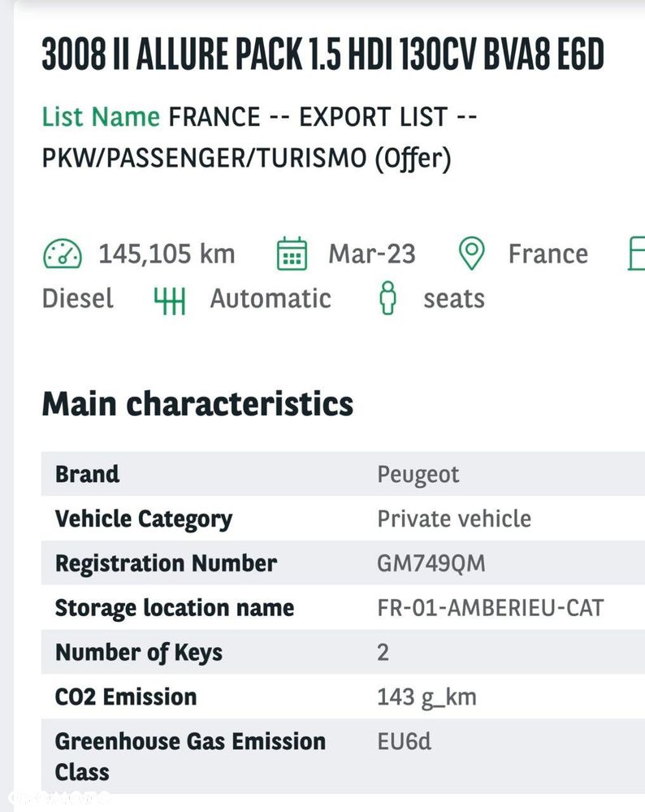
Task: Click the Private vehicle value
Action: pos(454,519)
